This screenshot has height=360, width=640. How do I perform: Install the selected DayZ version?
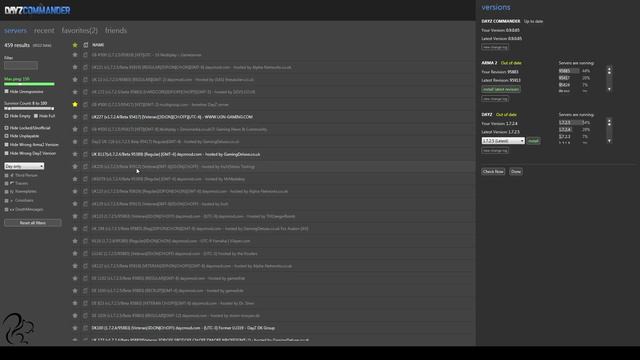[533, 141]
